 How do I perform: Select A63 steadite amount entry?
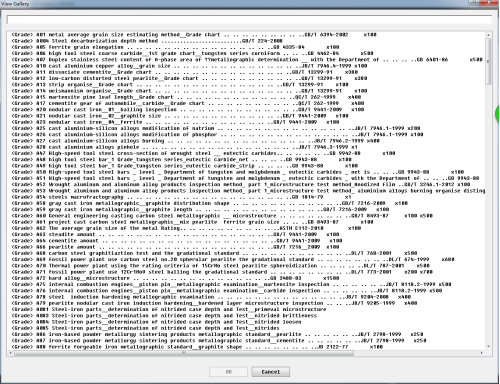click(x=175, y=234)
